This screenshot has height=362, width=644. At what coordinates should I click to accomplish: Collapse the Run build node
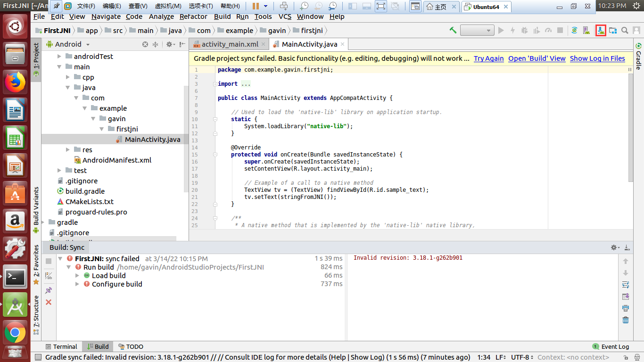[x=69, y=267]
